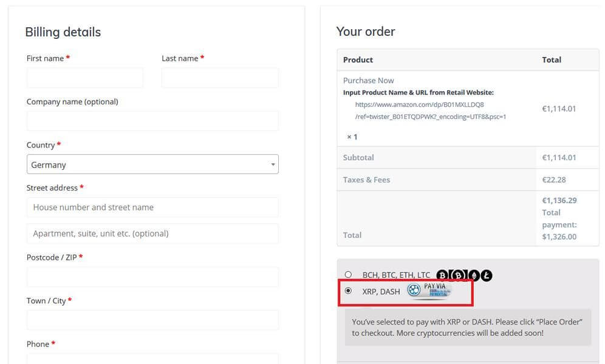This screenshot has height=364, width=605.
Task: Click the Purchase Now product name
Action: click(x=368, y=80)
